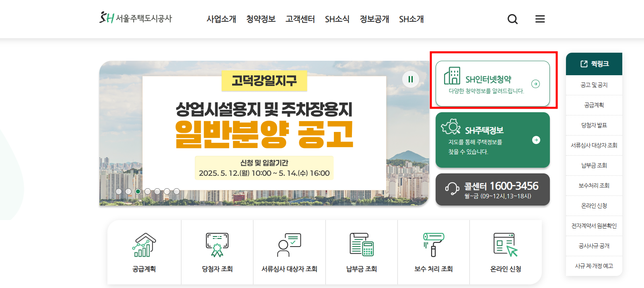Screen dimensions: 644x288
Task: Open the hamburger full menu icon
Action: (x=540, y=19)
